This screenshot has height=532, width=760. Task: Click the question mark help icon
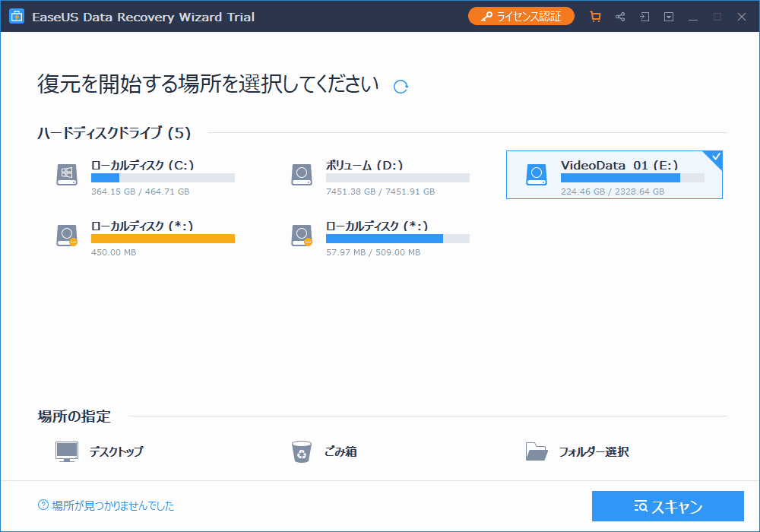point(43,505)
